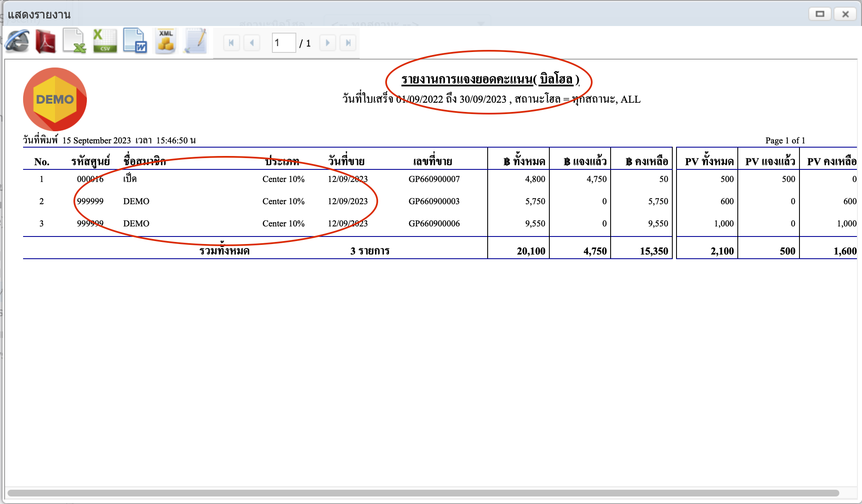862x504 pixels.
Task: Export report as PDF
Action: 46,42
